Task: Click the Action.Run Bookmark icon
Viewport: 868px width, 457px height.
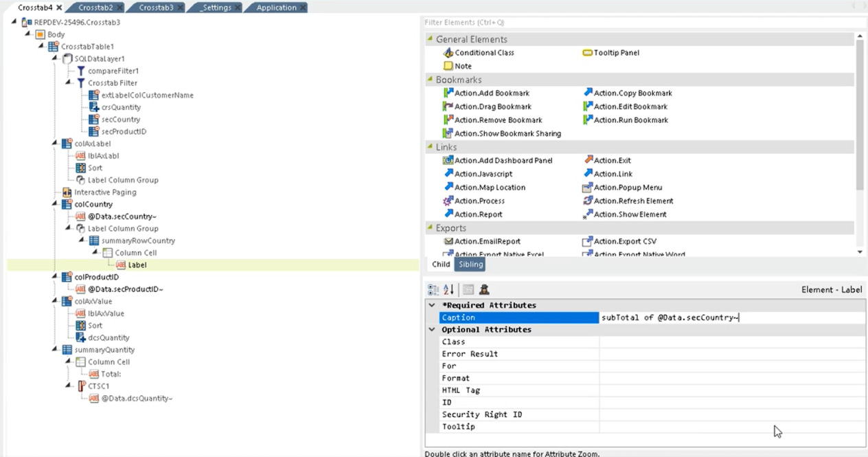Action: point(588,120)
